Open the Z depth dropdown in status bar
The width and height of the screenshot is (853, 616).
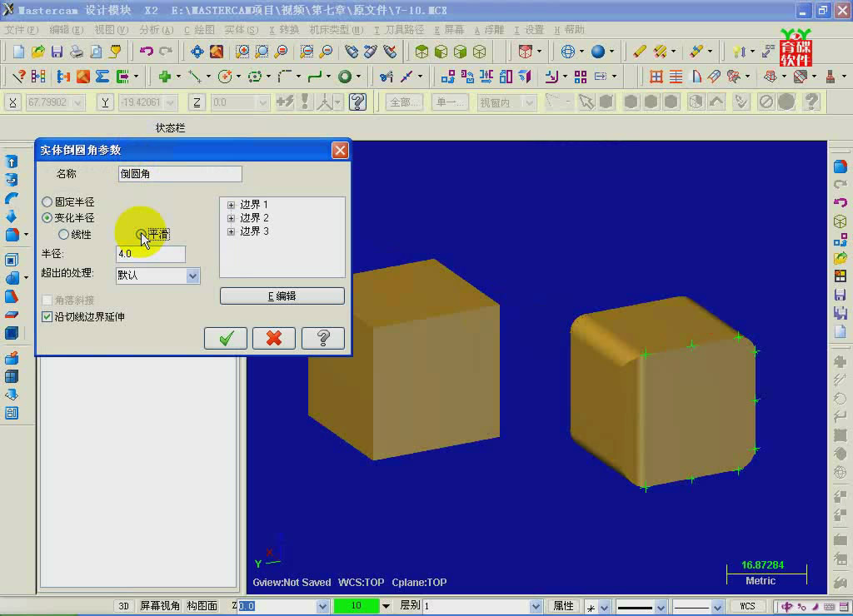coord(322,606)
